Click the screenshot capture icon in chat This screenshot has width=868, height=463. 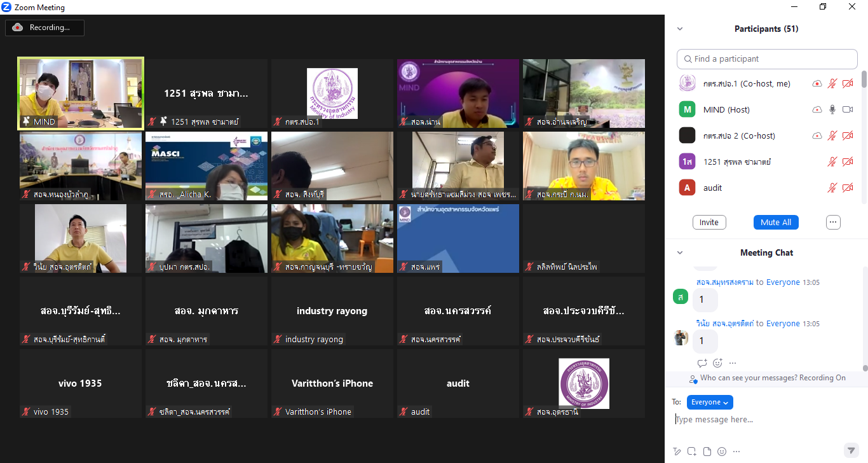[692, 452]
